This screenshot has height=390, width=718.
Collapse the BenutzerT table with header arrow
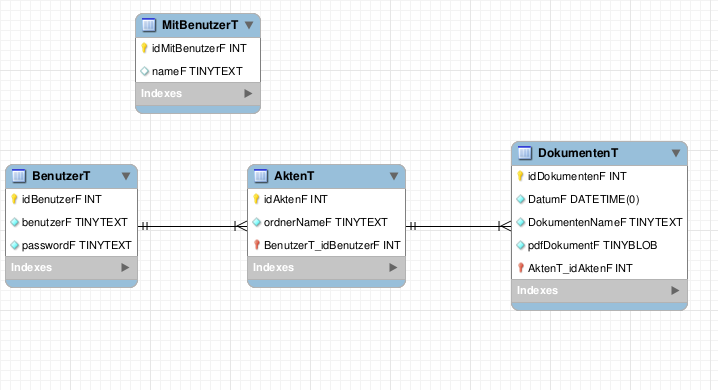(126, 176)
